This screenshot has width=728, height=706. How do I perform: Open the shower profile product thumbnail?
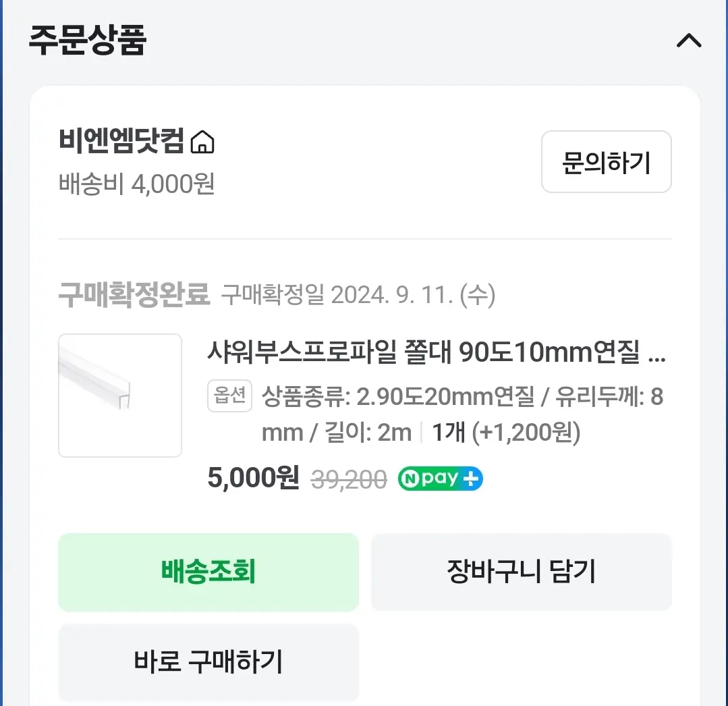pos(120,396)
